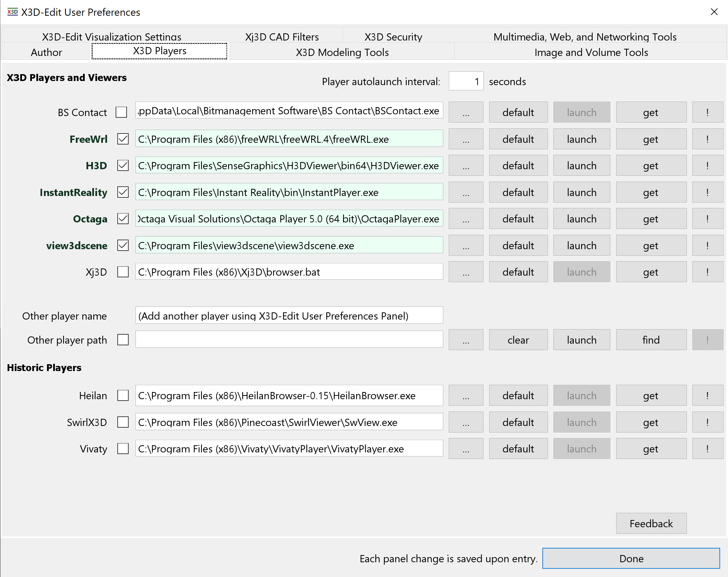This screenshot has width=728, height=577.
Task: Reset H3D path to default
Action: pos(518,165)
